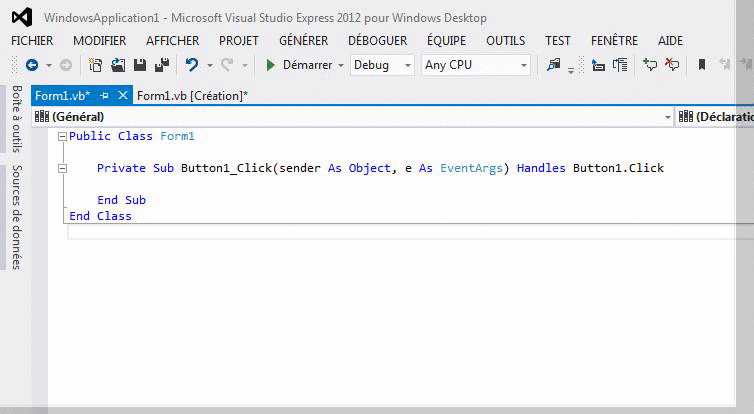The height and width of the screenshot is (414, 754).
Task: Open the TEST menu
Action: [558, 41]
